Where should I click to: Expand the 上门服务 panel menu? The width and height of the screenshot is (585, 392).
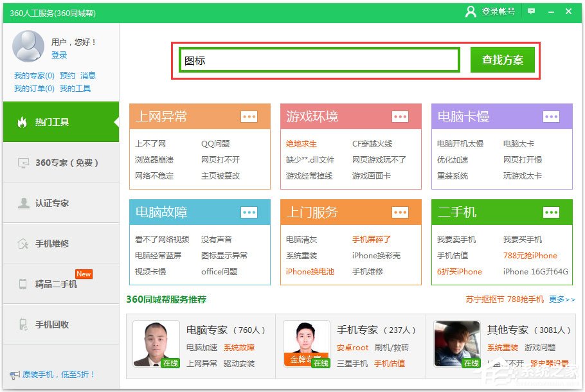401,212
